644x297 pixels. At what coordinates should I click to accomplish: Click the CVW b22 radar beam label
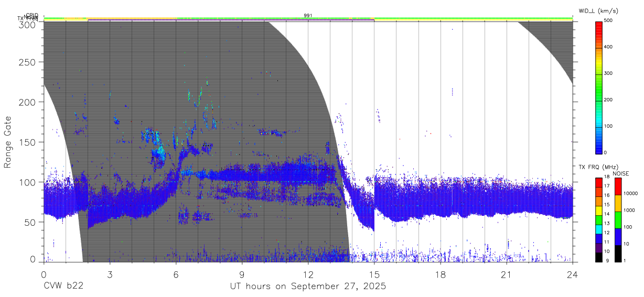point(63,286)
